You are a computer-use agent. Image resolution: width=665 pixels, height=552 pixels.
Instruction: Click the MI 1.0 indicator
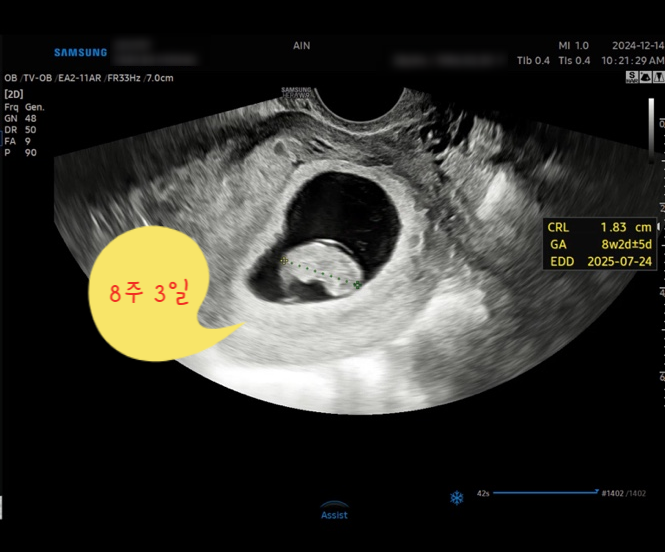(573, 45)
